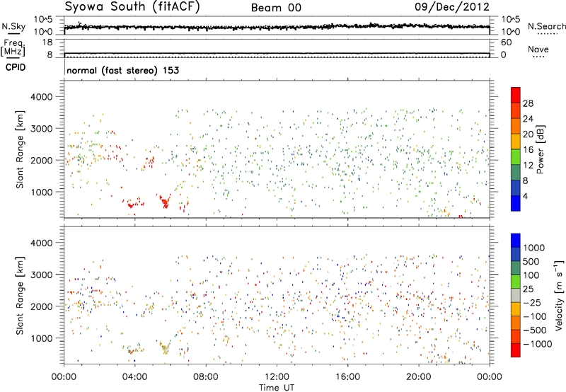Click the 'N.Sky' legend label

coord(13,26)
